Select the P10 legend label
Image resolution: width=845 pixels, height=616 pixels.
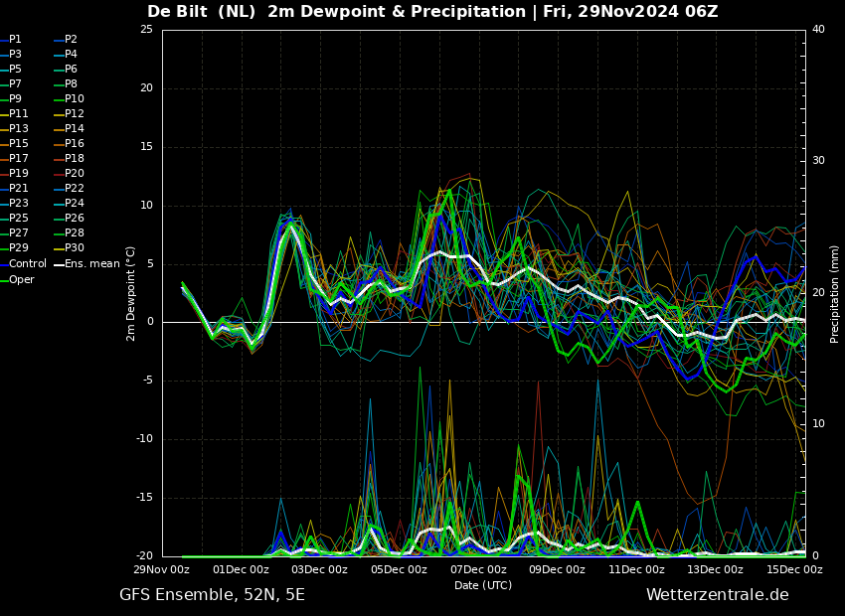[x=74, y=99]
